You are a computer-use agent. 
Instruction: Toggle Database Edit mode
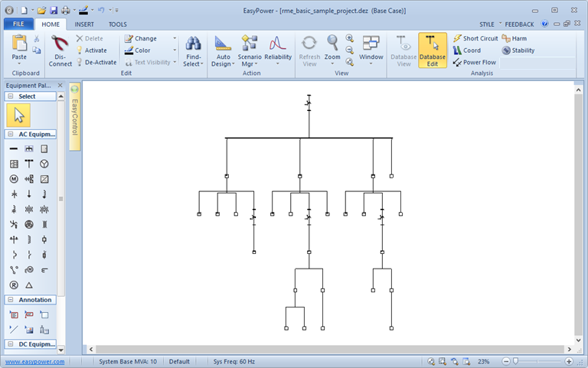click(433, 50)
